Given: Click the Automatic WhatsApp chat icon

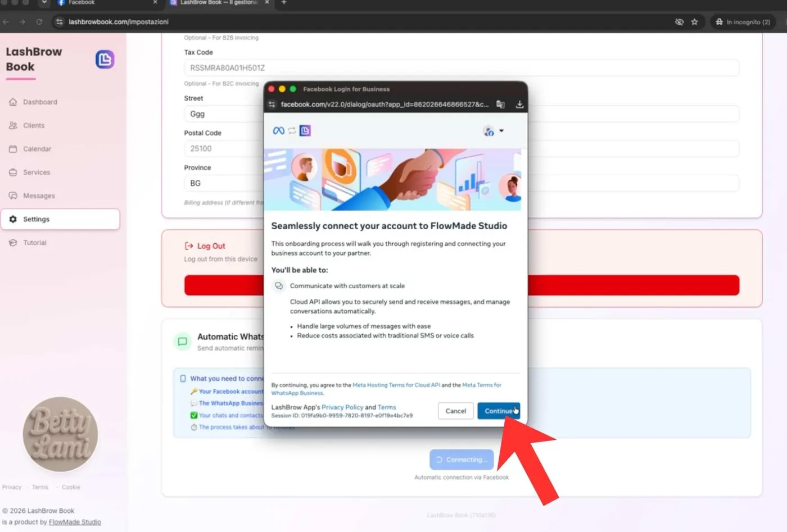Looking at the screenshot, I should tap(182, 342).
